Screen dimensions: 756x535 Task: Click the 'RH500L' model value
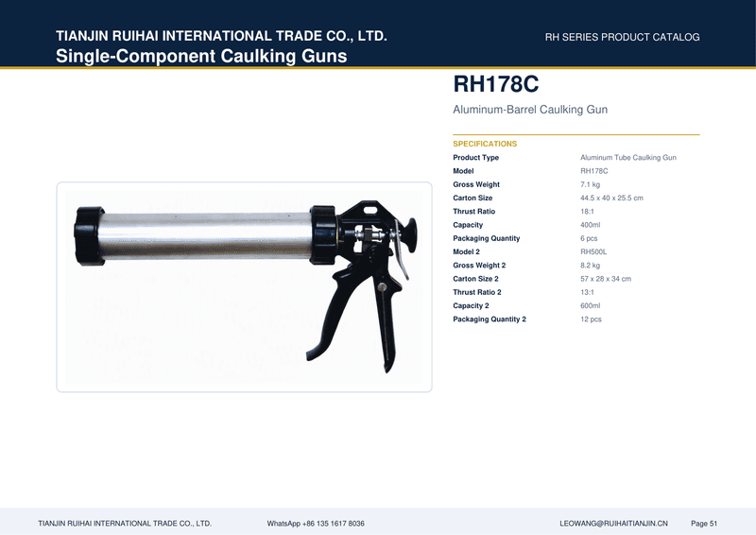click(593, 251)
